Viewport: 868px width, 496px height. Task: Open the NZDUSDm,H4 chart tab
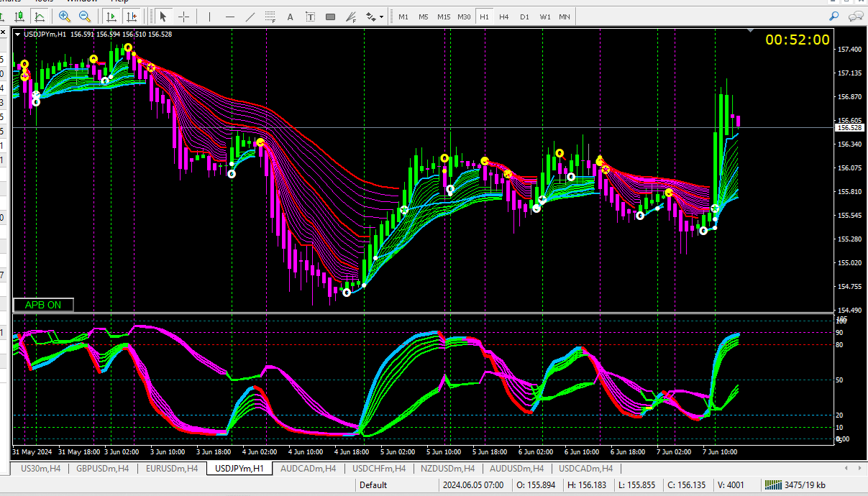[447, 469]
